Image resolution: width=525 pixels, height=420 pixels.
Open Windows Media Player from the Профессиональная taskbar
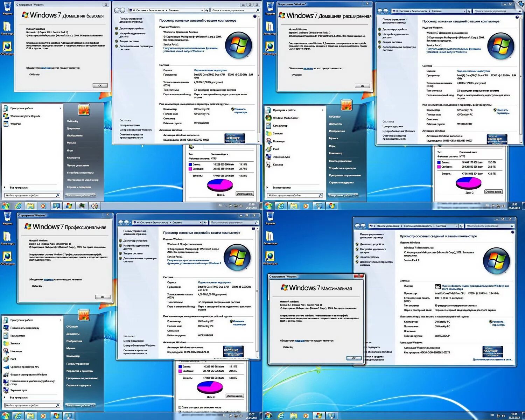pos(43,416)
